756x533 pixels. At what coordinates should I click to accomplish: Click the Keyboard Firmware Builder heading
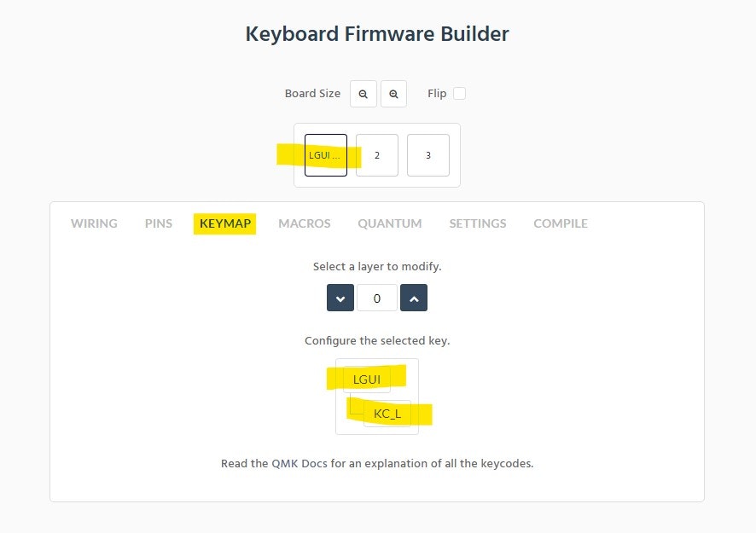[377, 34]
